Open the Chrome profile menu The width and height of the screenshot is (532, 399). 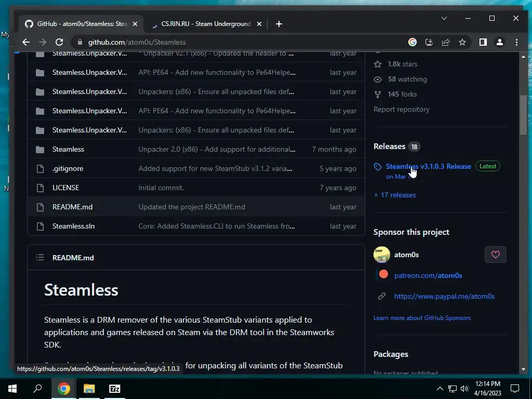(x=499, y=42)
